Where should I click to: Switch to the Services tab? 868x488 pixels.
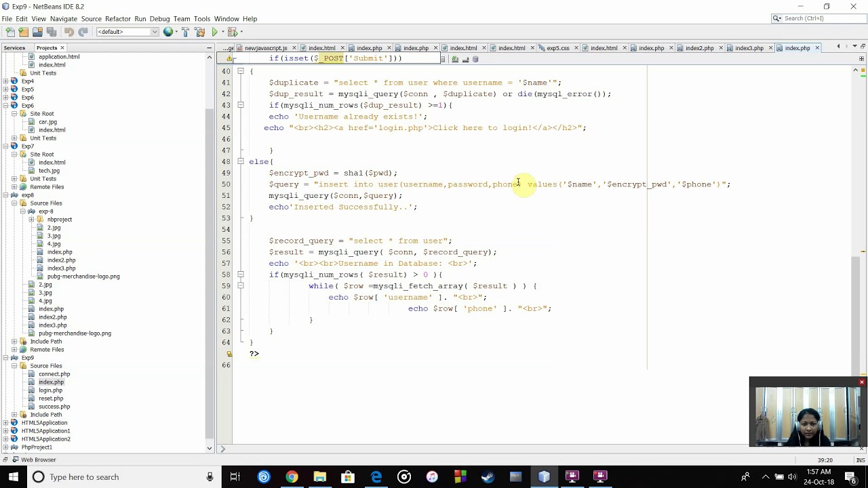pyautogui.click(x=14, y=47)
